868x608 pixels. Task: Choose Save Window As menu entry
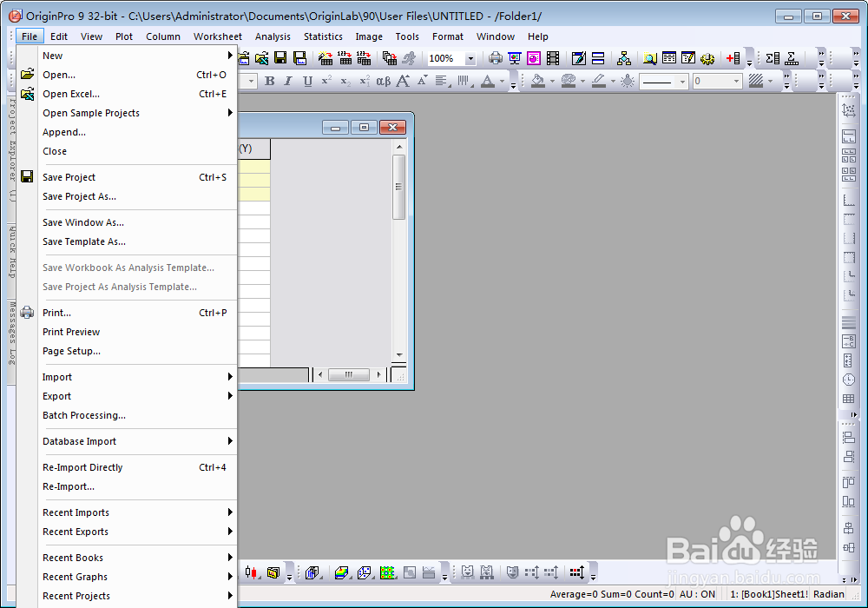[x=137, y=222]
